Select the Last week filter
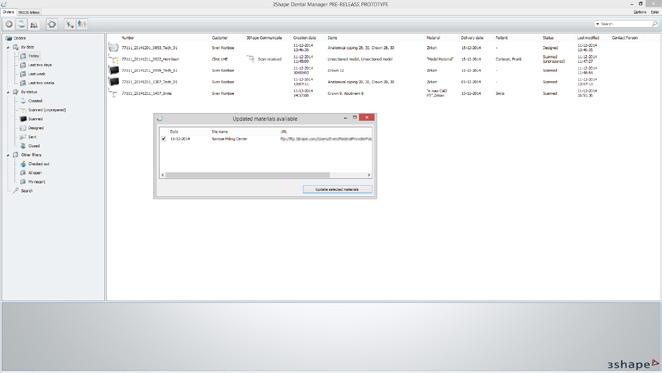The image size is (662, 373). coord(37,74)
